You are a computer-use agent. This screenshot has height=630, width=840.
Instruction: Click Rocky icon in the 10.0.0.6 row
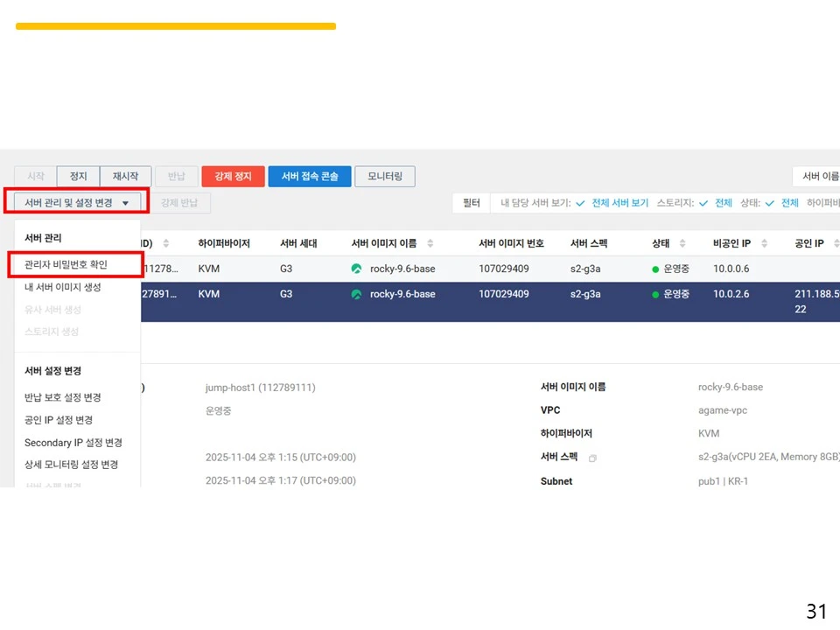pyautogui.click(x=356, y=269)
